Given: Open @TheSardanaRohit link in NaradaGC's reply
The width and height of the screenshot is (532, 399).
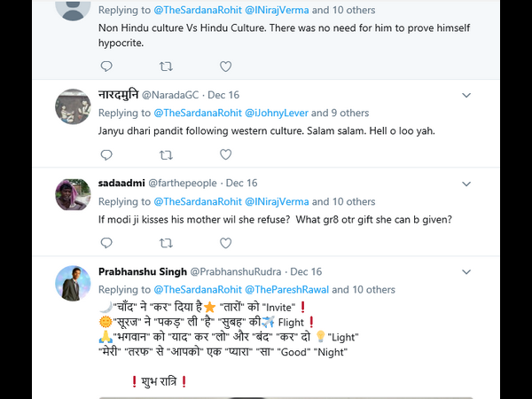Looking at the screenshot, I should (198, 113).
